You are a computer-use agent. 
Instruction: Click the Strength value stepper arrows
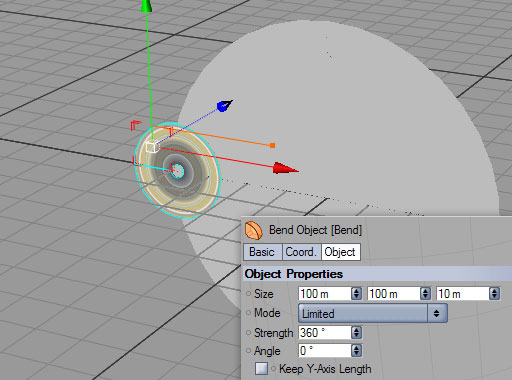356,332
